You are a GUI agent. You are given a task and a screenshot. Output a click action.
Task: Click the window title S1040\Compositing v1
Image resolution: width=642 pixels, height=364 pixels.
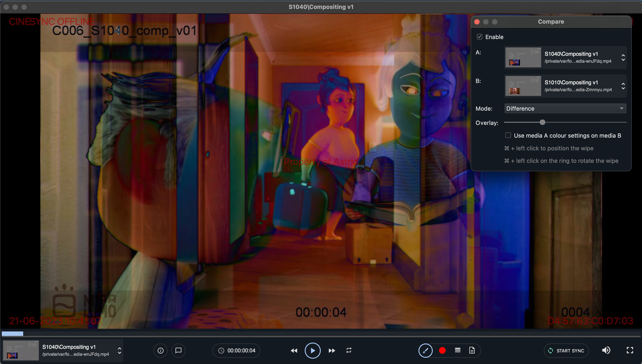tap(321, 7)
